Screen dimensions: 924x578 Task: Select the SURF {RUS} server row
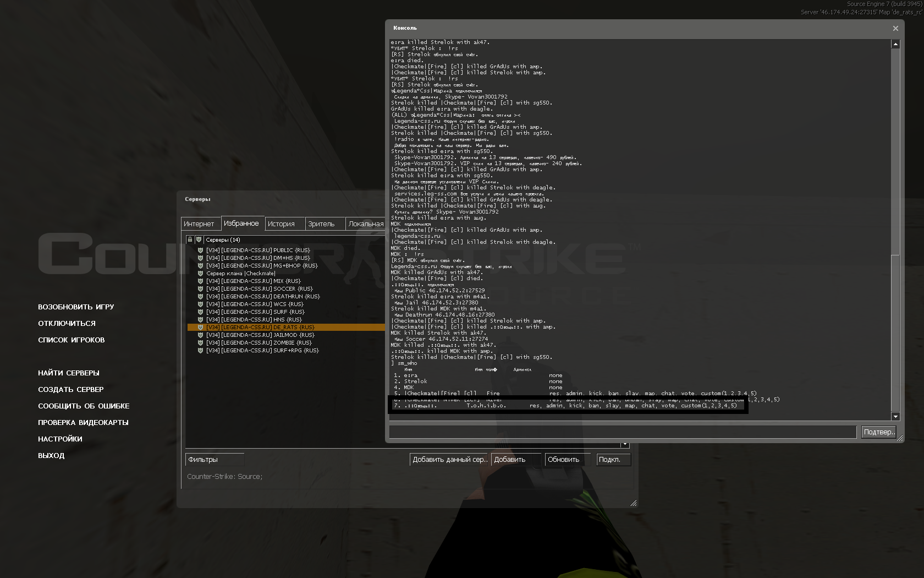tap(286, 312)
